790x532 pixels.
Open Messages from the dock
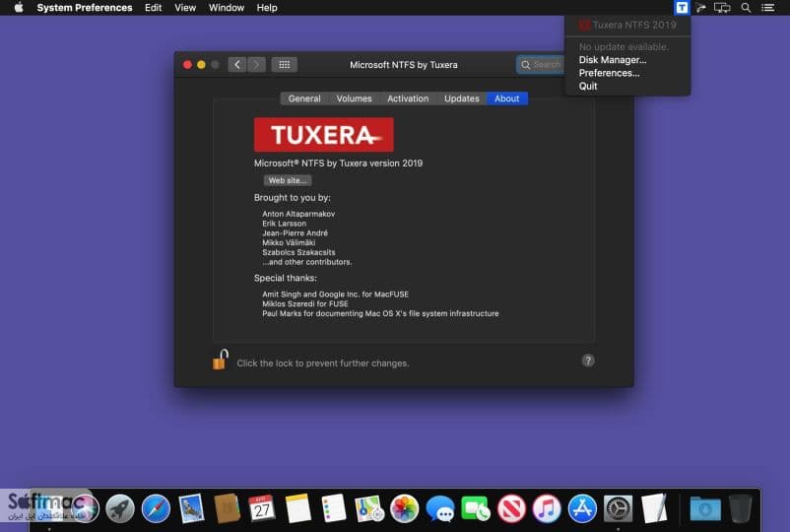click(x=440, y=508)
